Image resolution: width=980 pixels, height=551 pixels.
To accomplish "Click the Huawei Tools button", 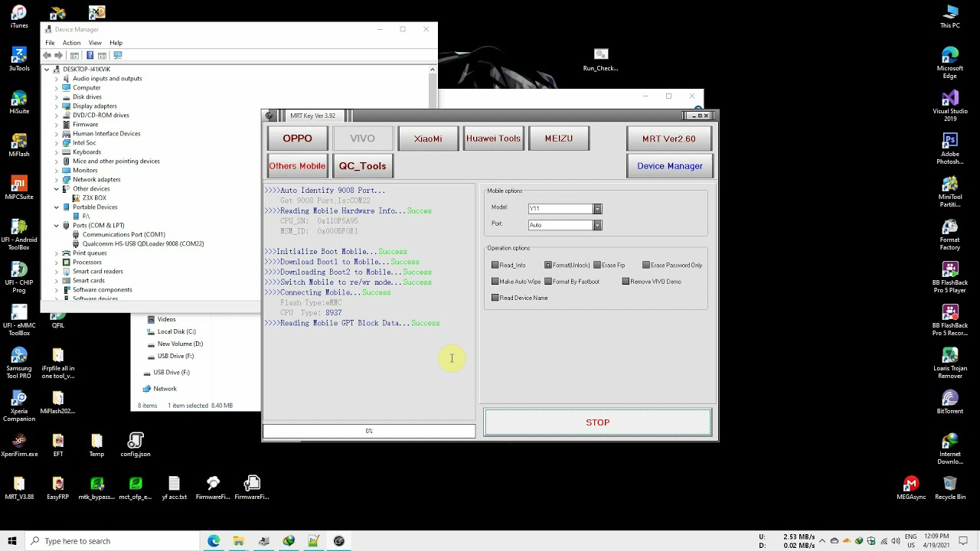I will tap(493, 139).
